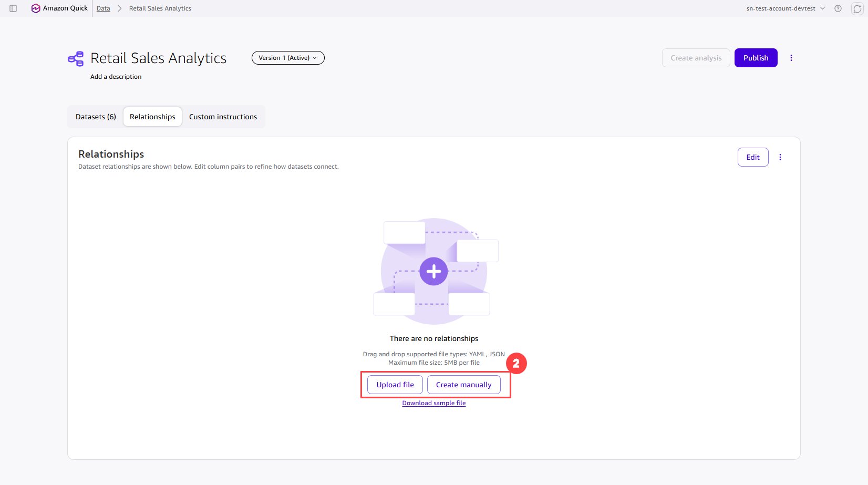Switch to the Datasets (6) tab

coord(96,117)
